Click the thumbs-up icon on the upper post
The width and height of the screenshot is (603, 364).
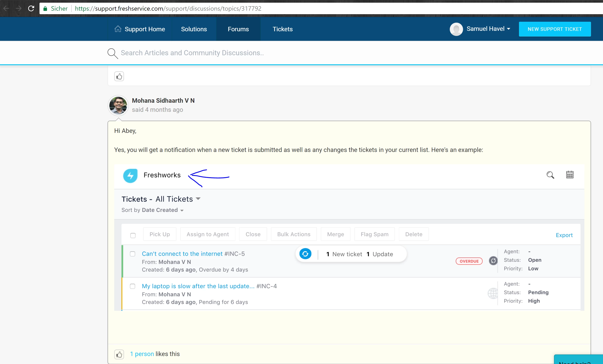tap(119, 77)
